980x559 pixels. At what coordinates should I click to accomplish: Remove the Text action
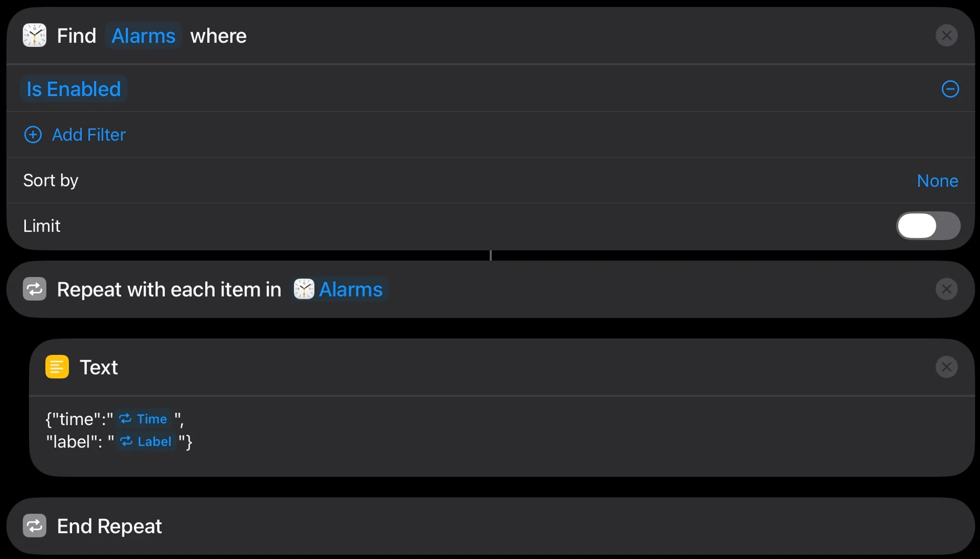tap(946, 367)
